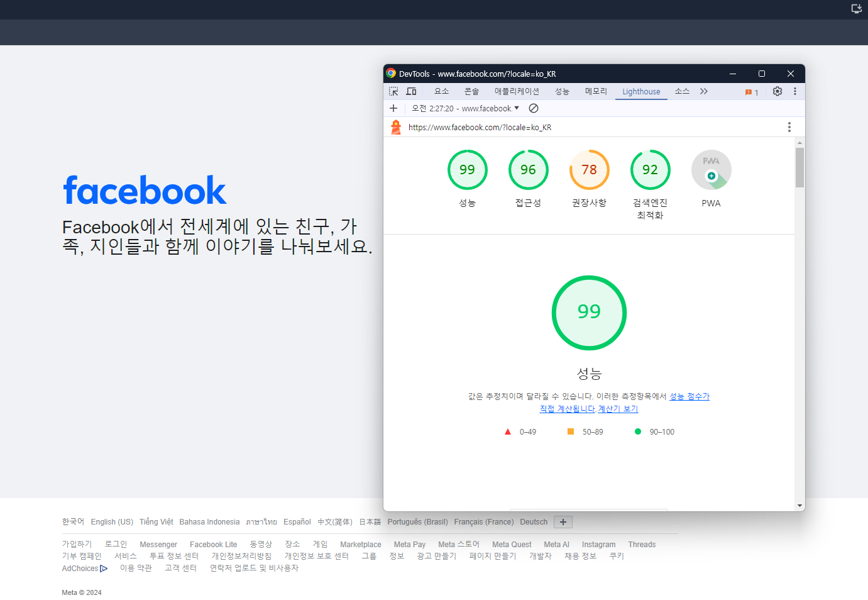Open DevTools settings gear
Screen dimensions: 868x600
click(777, 91)
